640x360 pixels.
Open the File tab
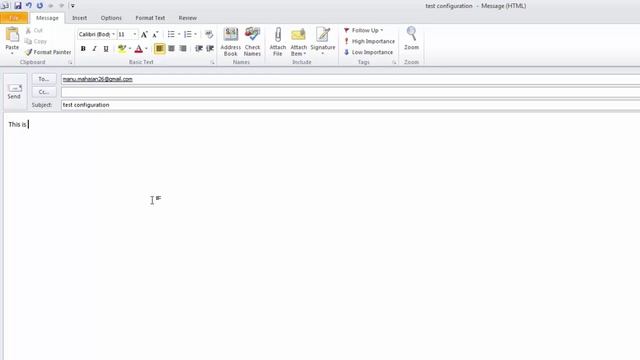[14, 18]
